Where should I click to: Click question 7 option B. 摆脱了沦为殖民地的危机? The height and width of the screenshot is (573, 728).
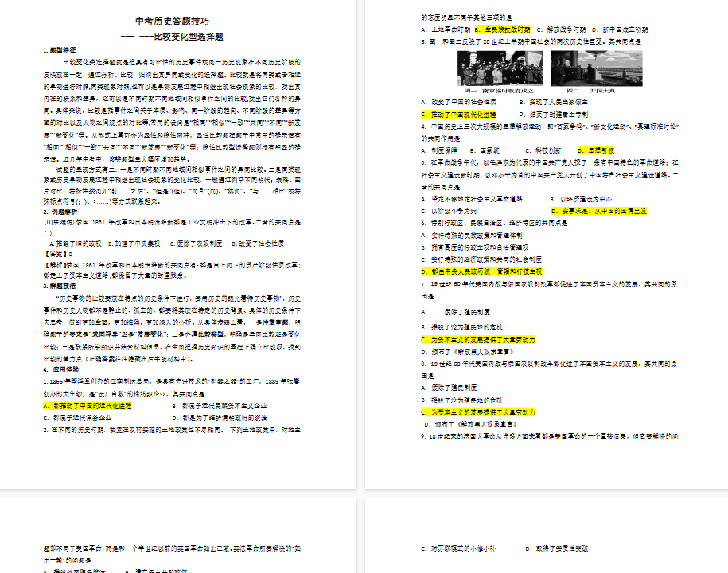(x=462, y=327)
